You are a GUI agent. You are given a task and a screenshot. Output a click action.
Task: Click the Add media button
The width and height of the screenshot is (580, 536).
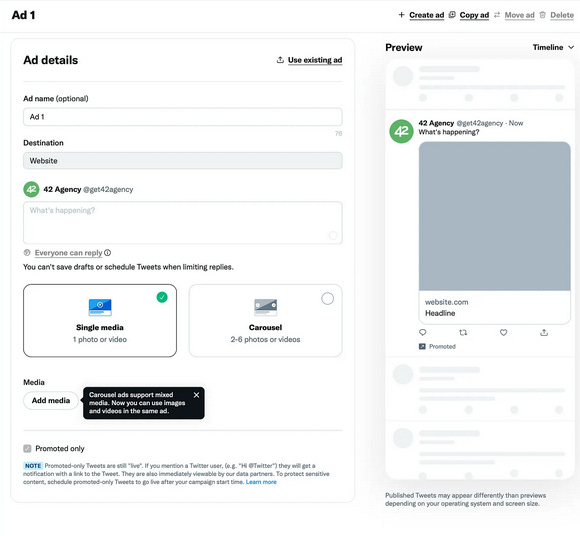click(x=51, y=401)
